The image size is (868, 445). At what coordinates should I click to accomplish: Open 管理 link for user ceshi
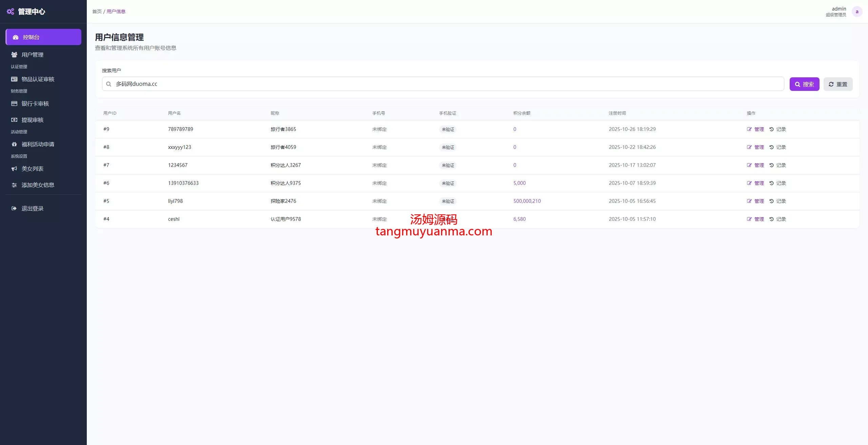point(759,219)
